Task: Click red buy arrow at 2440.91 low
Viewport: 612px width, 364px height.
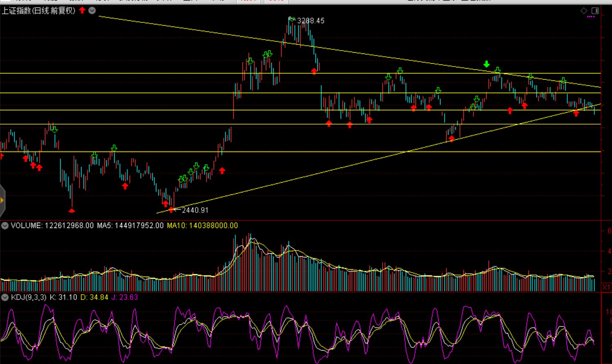Action: point(171,210)
